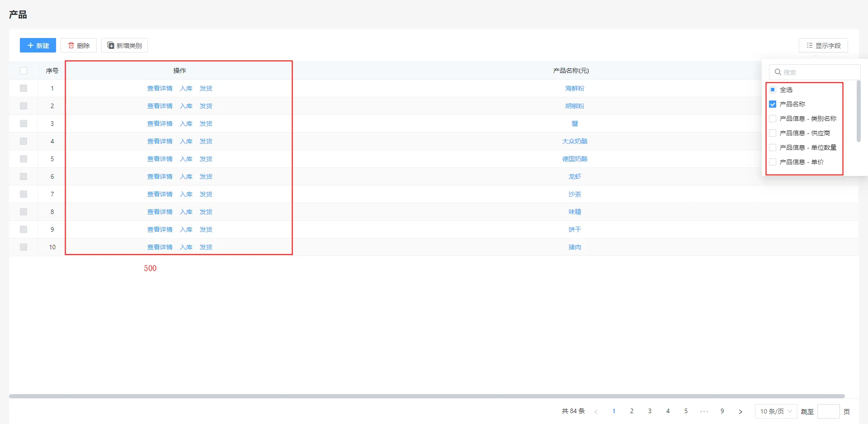Click the 新增类别 copy icon
The image size is (868, 424).
(110, 45)
